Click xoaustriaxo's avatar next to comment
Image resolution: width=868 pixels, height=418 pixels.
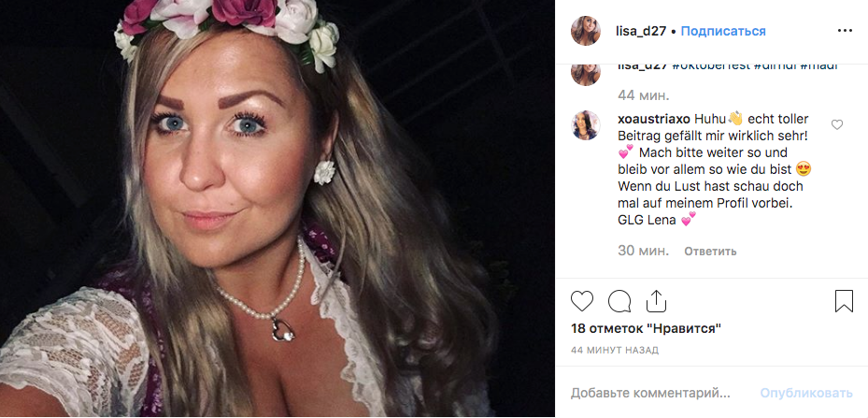[586, 125]
